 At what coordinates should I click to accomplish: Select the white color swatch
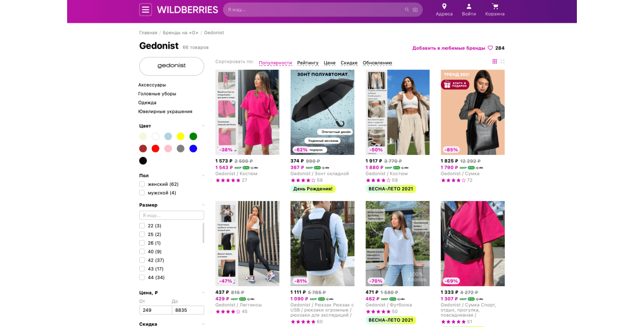coord(155,136)
